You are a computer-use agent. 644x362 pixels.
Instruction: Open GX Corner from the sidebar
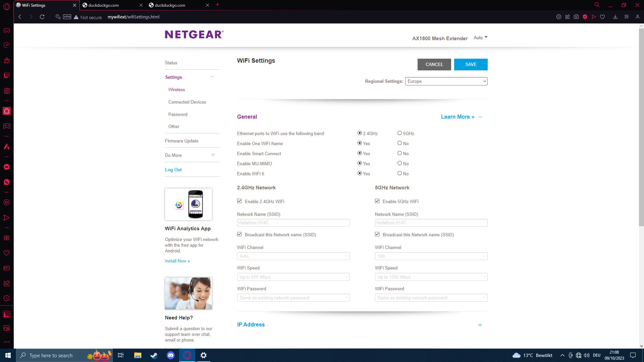[7, 31]
